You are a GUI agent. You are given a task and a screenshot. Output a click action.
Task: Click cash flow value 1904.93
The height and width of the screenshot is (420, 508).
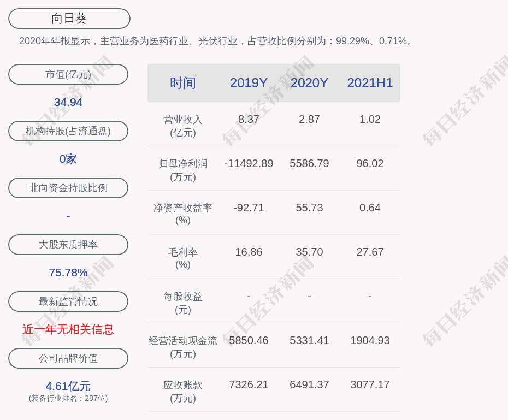[370, 340]
